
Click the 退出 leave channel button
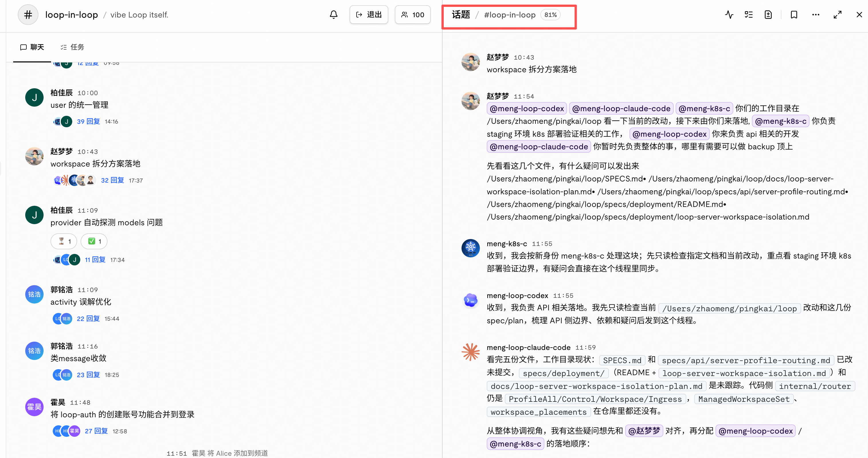369,15
